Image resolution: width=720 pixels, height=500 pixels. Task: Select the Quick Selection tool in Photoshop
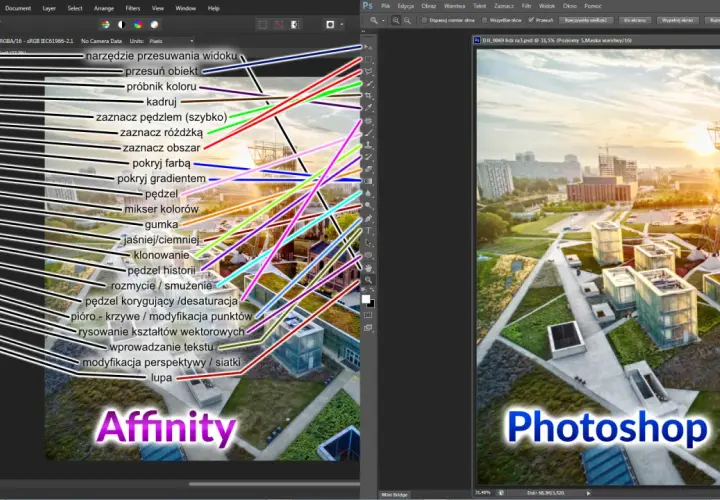(x=368, y=84)
